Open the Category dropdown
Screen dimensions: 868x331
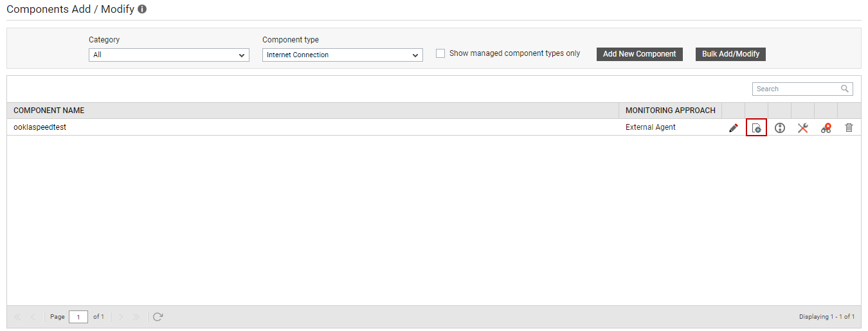(x=169, y=55)
